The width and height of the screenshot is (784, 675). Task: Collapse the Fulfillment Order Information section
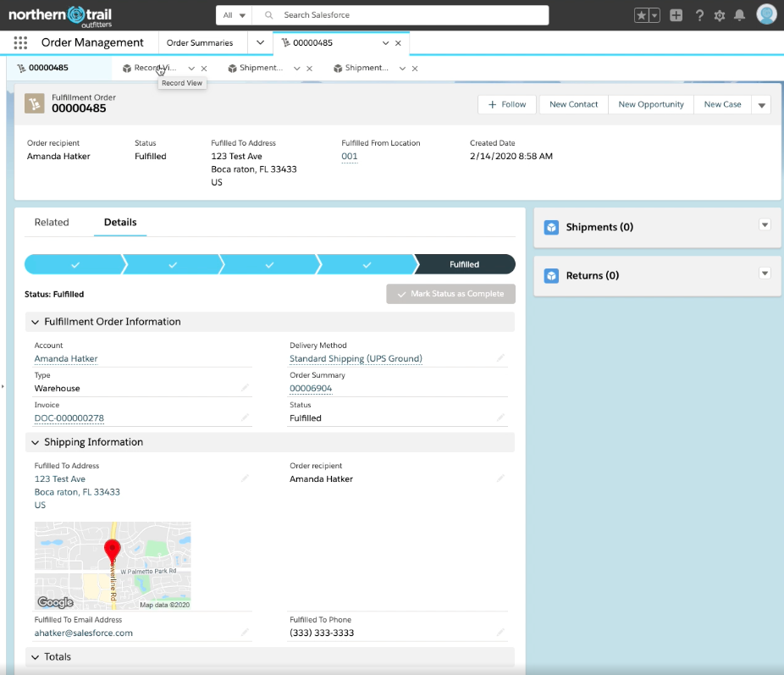pyautogui.click(x=35, y=322)
